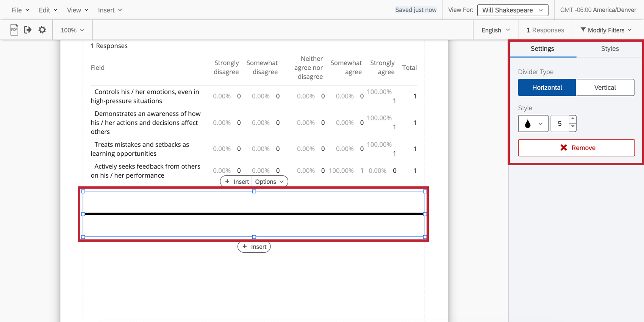Screen dimensions: 644x322
Task: Click the red X remove icon
Action: [x=564, y=148]
